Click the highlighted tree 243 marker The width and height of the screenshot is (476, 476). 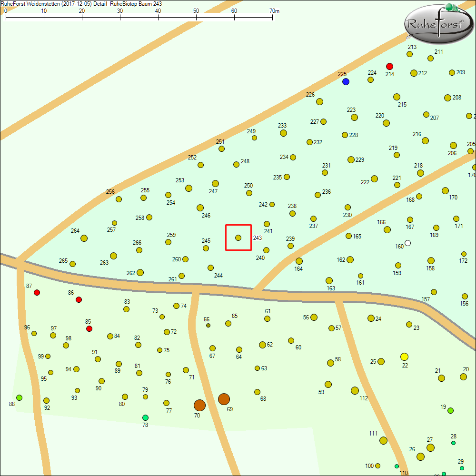tap(238, 238)
